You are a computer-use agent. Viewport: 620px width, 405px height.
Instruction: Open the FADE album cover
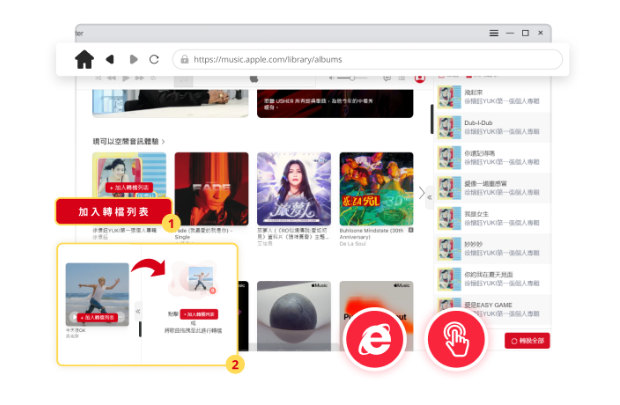pyautogui.click(x=212, y=189)
